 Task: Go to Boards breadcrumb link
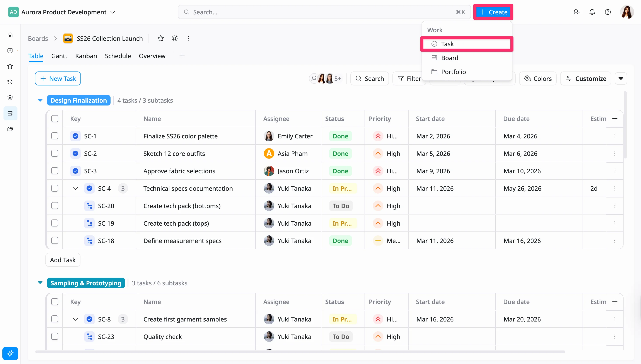click(38, 38)
